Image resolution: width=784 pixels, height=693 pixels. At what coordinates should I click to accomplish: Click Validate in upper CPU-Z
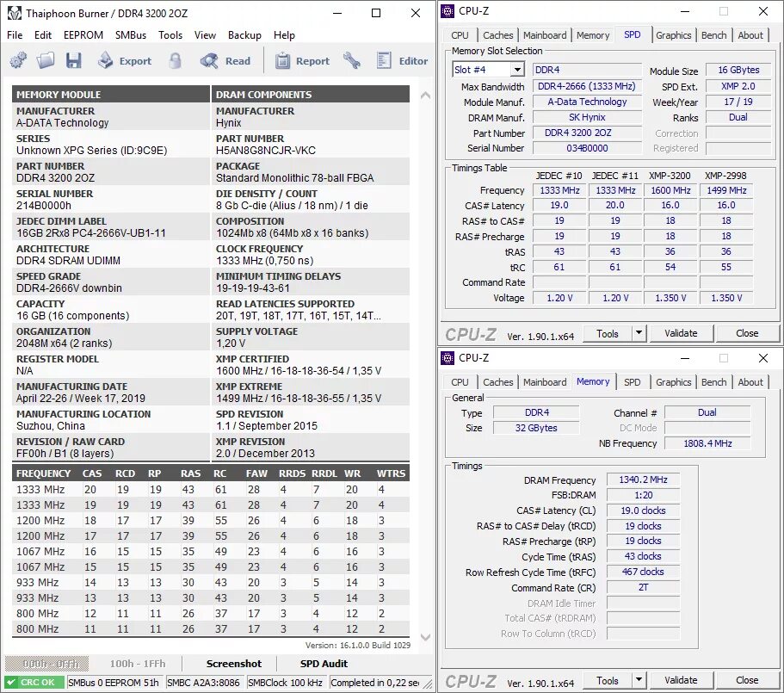point(681,333)
